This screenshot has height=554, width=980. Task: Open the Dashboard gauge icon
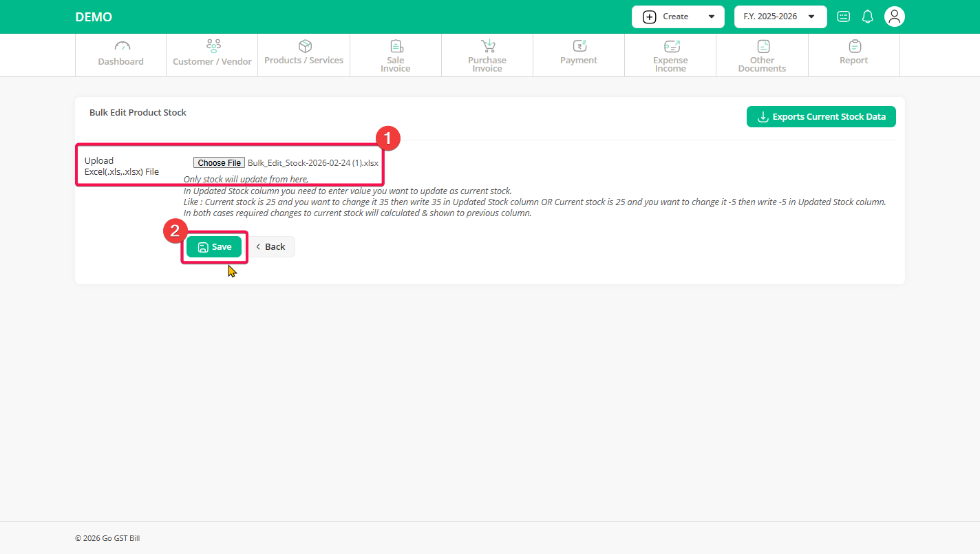(122, 46)
